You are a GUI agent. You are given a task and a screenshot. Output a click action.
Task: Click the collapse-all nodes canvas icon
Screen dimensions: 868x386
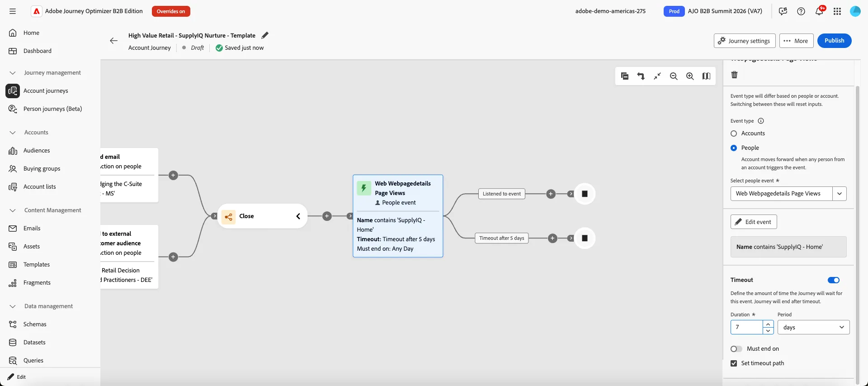pos(625,76)
